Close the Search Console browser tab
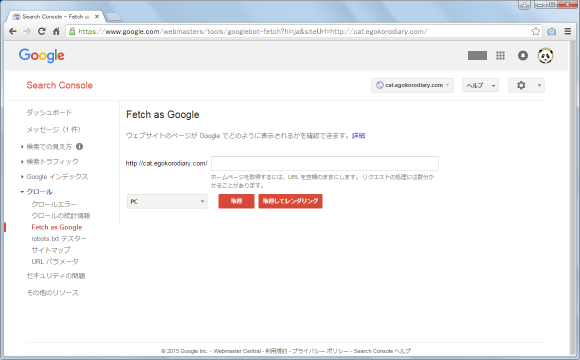The image size is (580, 360). tap(97, 17)
